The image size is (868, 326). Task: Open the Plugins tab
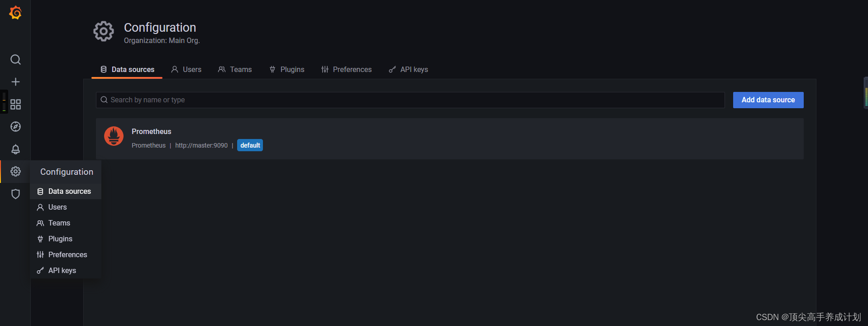tap(287, 69)
